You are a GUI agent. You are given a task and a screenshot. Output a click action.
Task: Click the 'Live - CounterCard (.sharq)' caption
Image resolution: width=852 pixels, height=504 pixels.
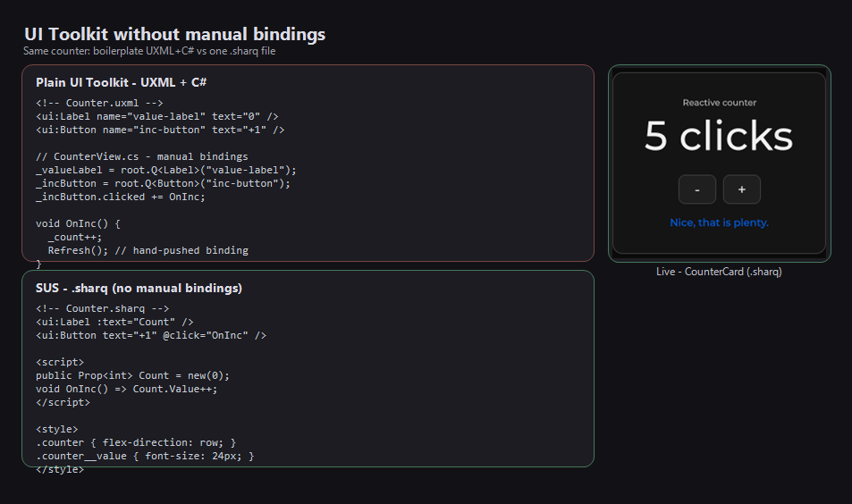click(719, 272)
